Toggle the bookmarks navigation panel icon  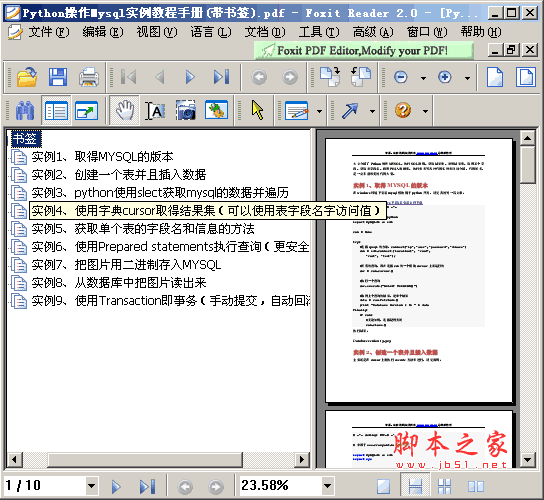(x=56, y=111)
